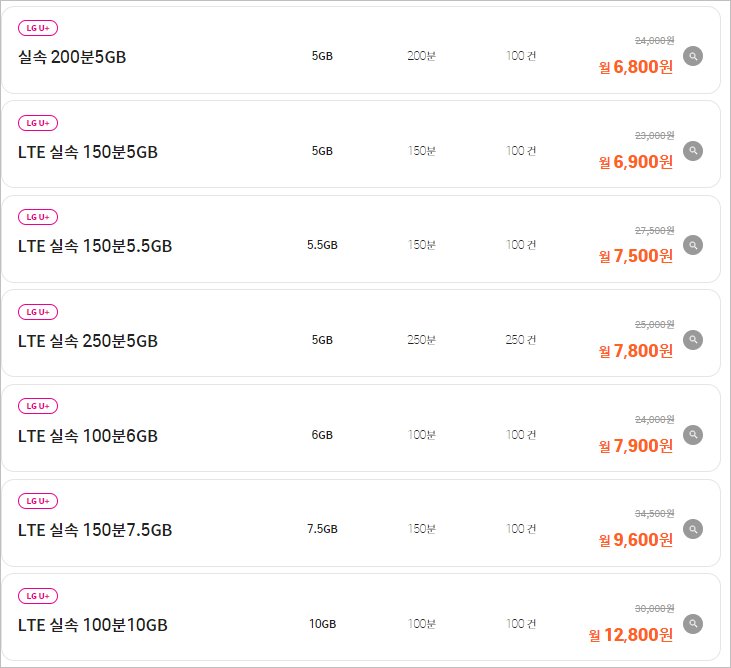The height and width of the screenshot is (668, 731).
Task: Click the LTE 실속 250분5GB plan name
Action: 88,341
